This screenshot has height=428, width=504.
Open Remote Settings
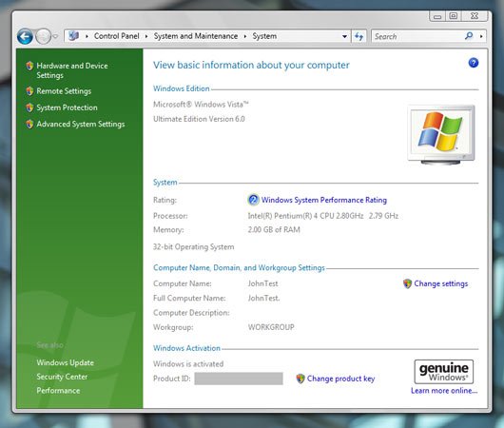click(x=64, y=91)
